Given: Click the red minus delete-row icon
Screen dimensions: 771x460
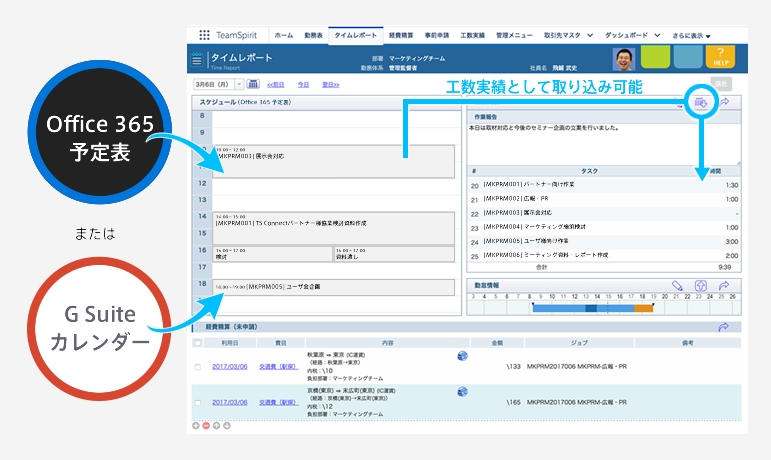Looking at the screenshot, I should click(x=206, y=426).
